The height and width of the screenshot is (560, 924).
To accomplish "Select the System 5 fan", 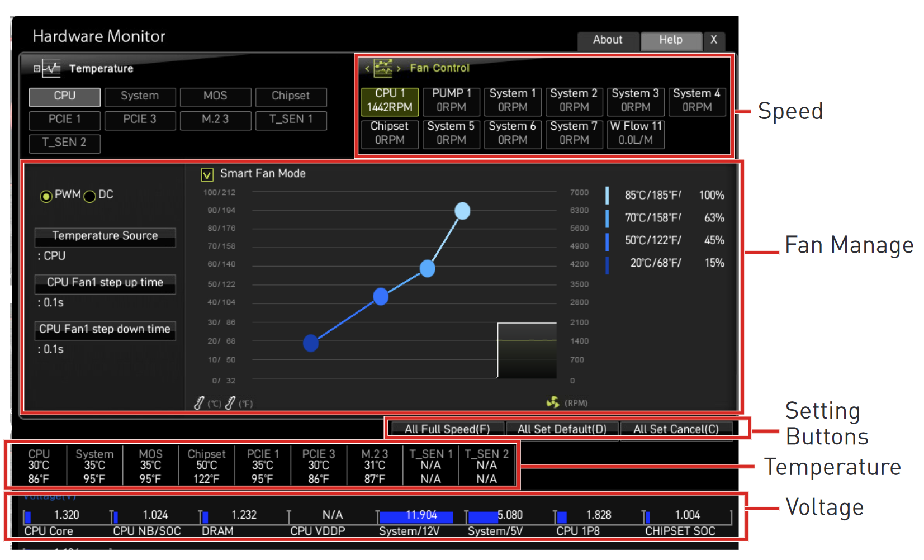I will point(451,134).
